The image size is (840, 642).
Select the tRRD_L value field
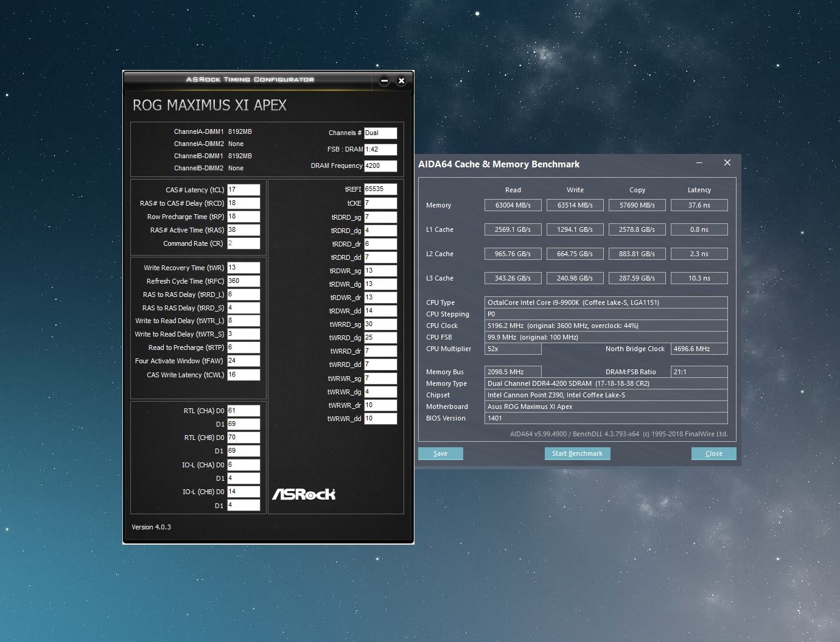(243, 295)
